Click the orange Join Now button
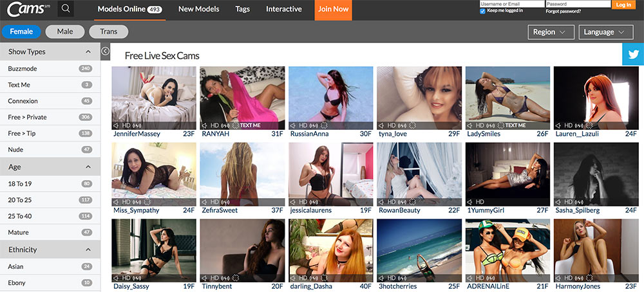This screenshot has height=292, width=644. [333, 10]
